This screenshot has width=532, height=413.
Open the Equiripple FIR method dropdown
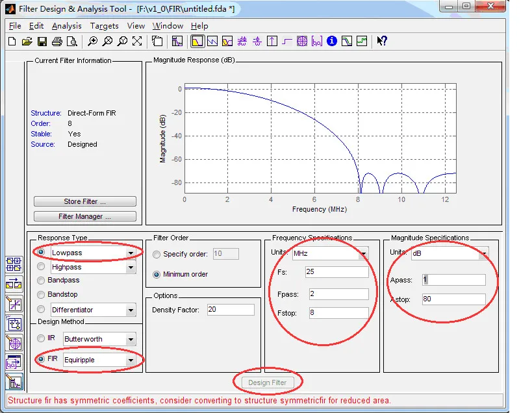(131, 360)
